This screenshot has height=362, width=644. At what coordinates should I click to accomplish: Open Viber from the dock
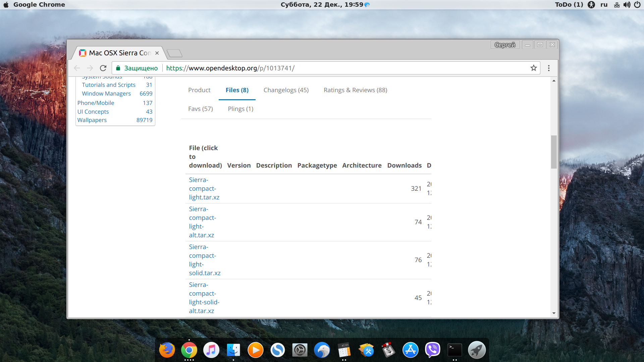[x=433, y=350]
